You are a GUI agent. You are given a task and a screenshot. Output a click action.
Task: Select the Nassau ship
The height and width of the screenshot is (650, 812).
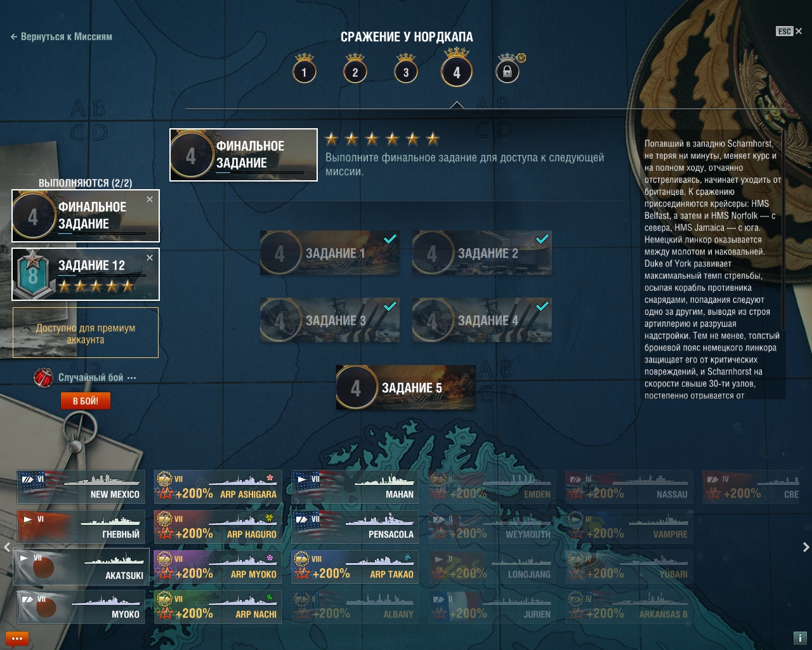pyautogui.click(x=629, y=487)
